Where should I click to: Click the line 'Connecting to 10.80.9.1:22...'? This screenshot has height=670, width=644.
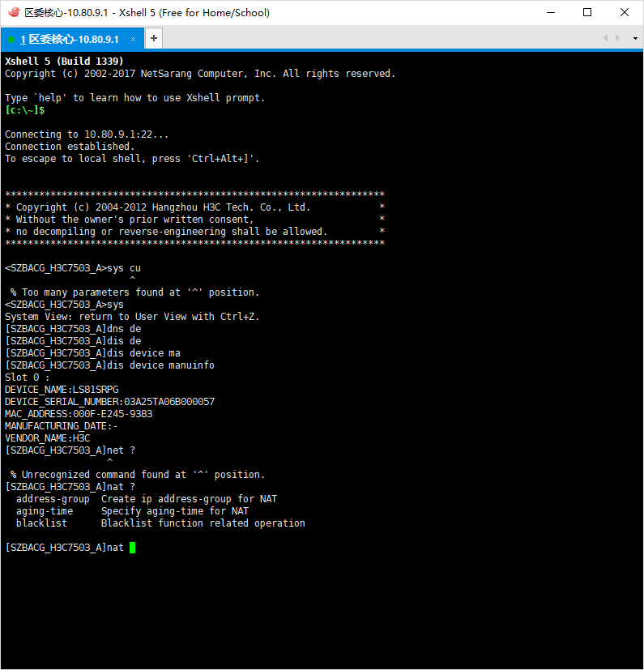[87, 134]
